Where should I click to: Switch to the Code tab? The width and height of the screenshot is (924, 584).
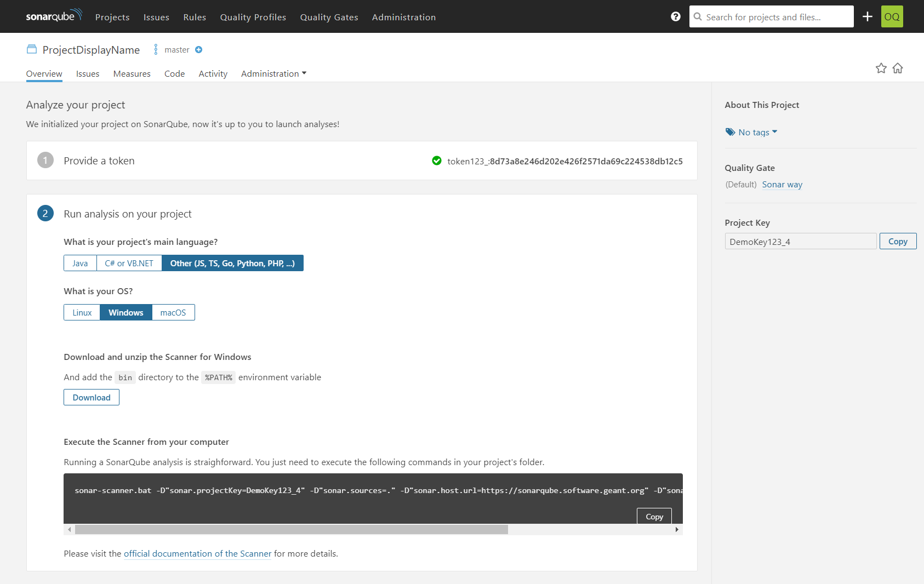point(175,73)
